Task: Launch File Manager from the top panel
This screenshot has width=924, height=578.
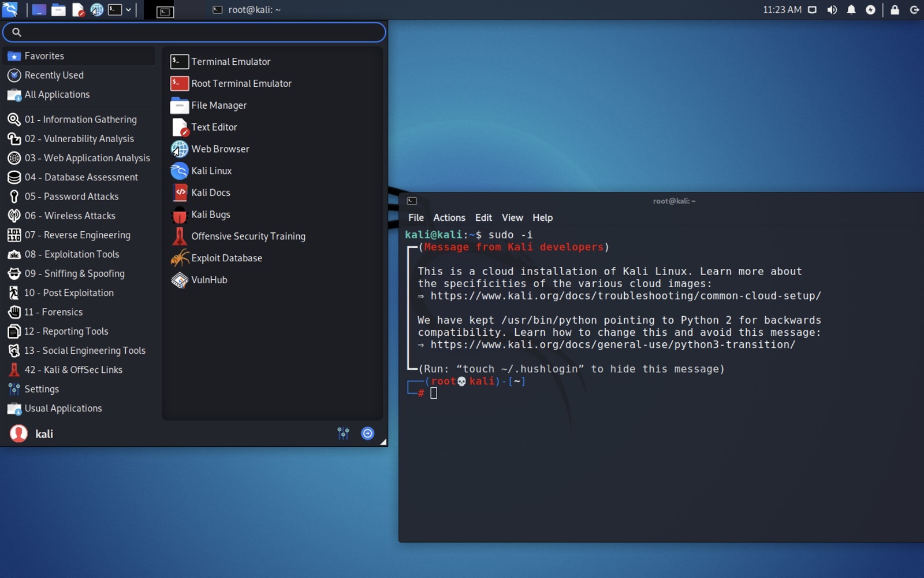Action: coord(58,10)
